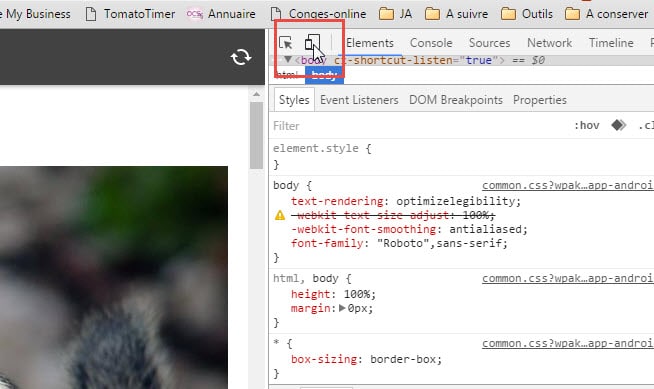Select the "Roboto",sans-serif value
Image resolution: width=654 pixels, height=389 pixels.
pos(440,243)
